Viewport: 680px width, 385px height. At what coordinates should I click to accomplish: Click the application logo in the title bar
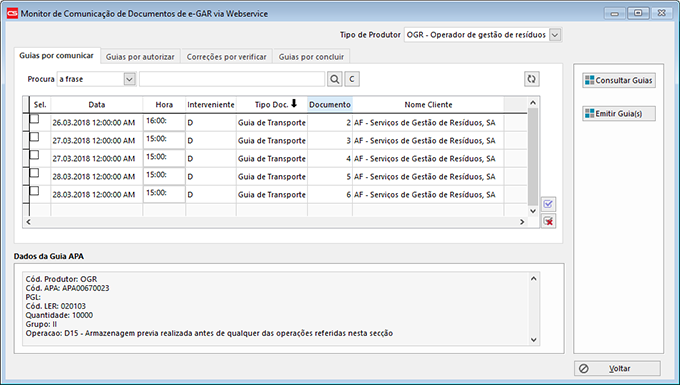point(12,13)
